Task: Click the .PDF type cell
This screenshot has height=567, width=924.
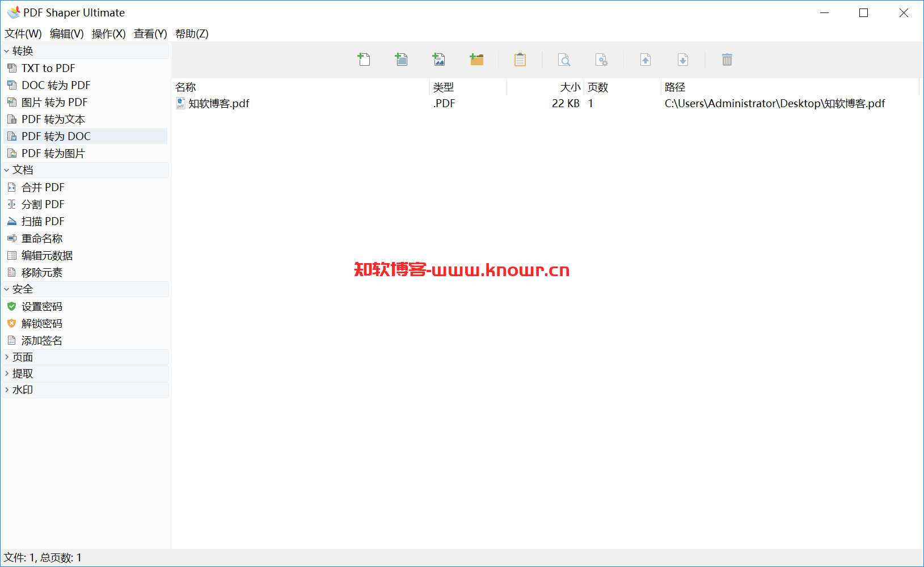Action: pos(444,103)
